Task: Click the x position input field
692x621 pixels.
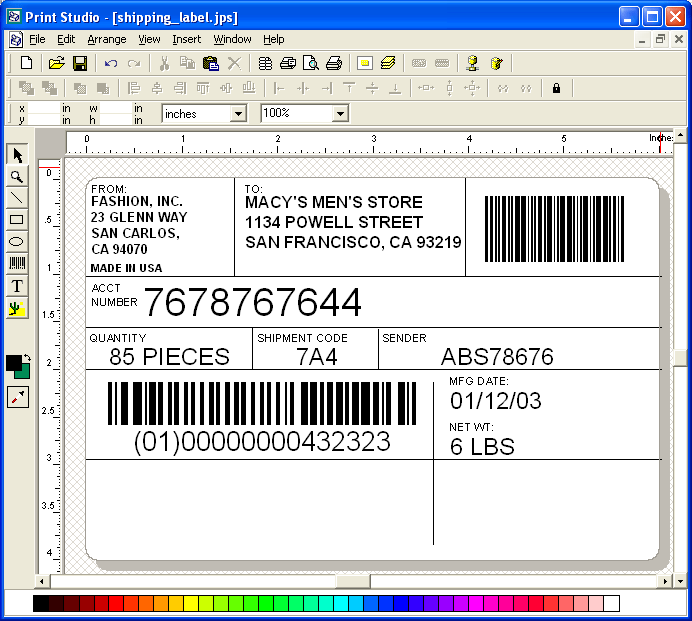Action: 43,108
